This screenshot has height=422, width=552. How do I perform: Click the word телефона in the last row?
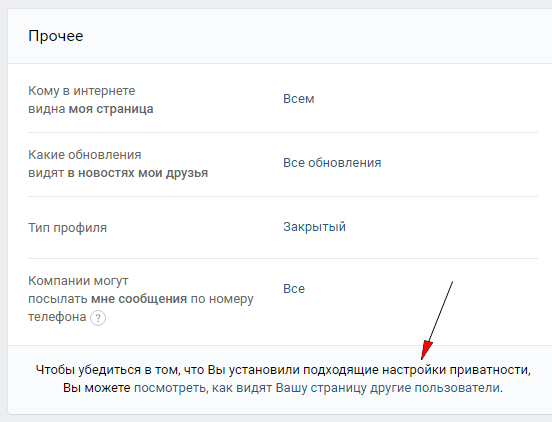point(57,317)
